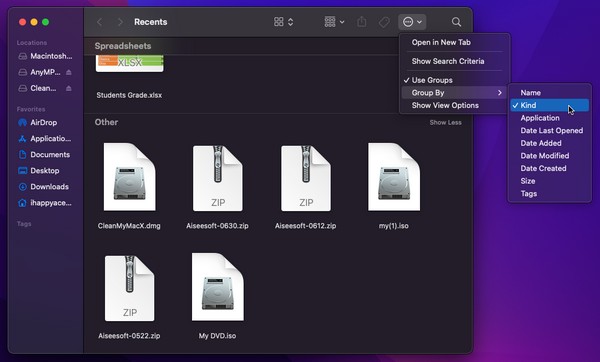The image size is (600, 362).
Task: Select My DVD.iso file icon
Action: (217, 287)
